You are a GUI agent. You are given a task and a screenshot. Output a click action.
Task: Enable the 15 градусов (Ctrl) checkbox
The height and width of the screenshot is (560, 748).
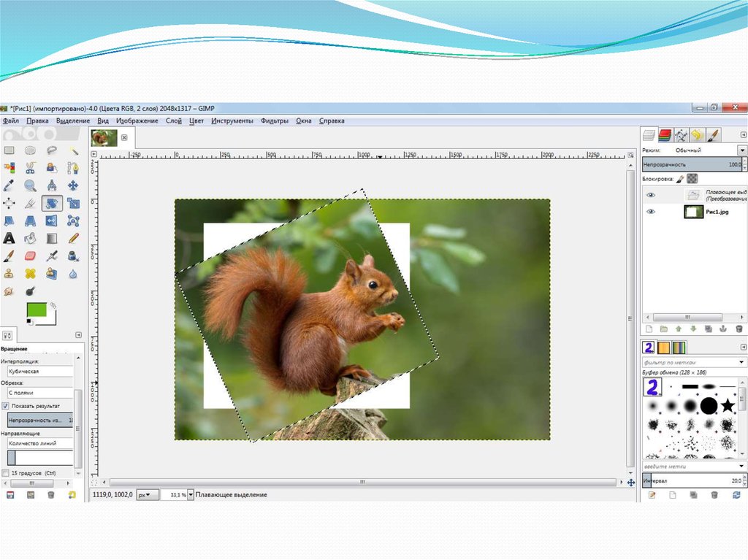tap(6, 472)
